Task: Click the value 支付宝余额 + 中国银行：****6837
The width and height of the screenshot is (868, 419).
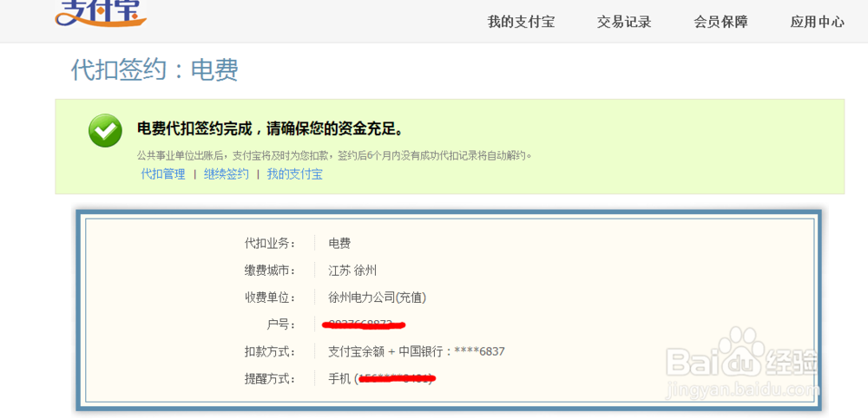Action: click(x=417, y=351)
